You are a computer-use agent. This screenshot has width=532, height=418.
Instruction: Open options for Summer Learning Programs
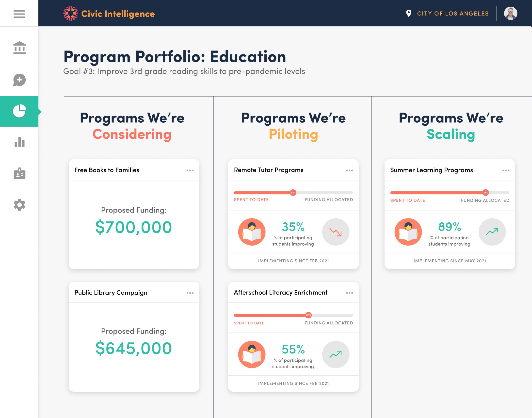click(506, 170)
